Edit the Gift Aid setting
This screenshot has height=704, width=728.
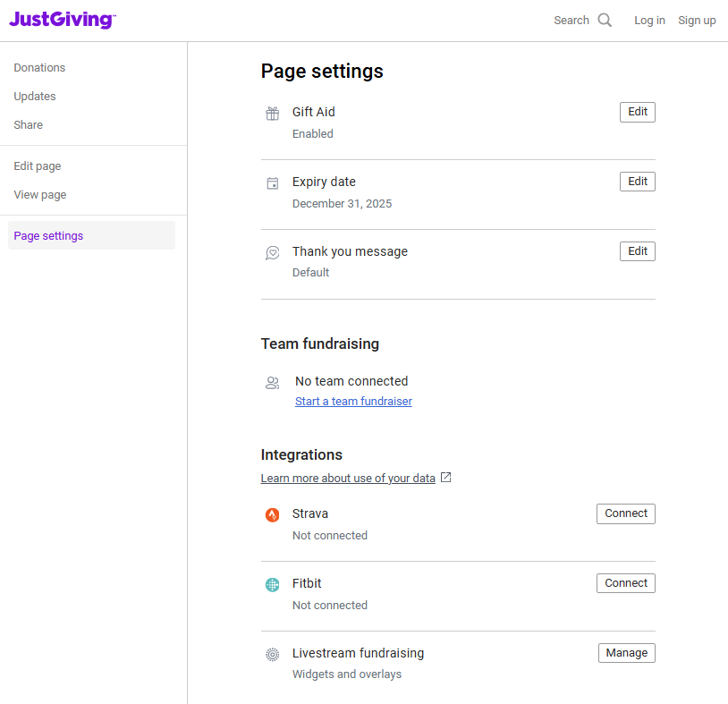point(637,112)
